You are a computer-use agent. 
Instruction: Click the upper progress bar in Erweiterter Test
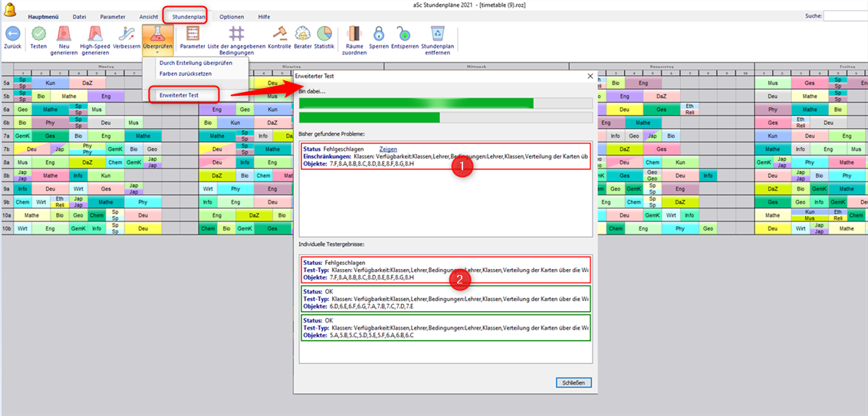click(x=446, y=103)
